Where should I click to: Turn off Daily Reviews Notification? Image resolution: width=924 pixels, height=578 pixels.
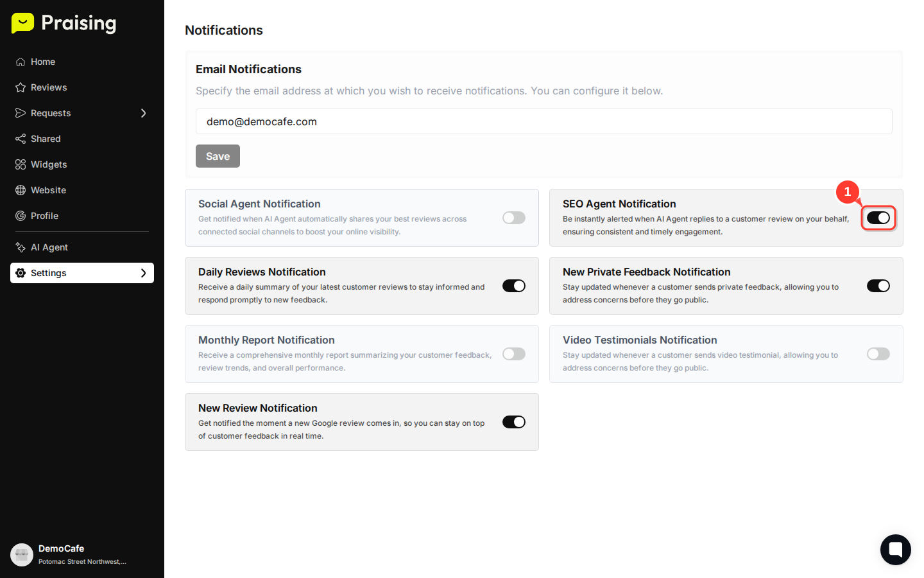pyautogui.click(x=514, y=286)
